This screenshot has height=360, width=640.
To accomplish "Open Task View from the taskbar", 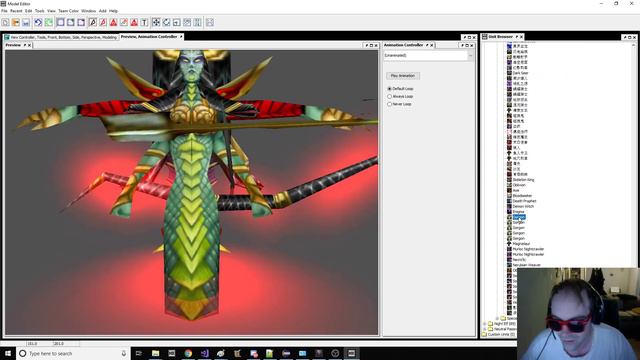I will click(x=139, y=353).
